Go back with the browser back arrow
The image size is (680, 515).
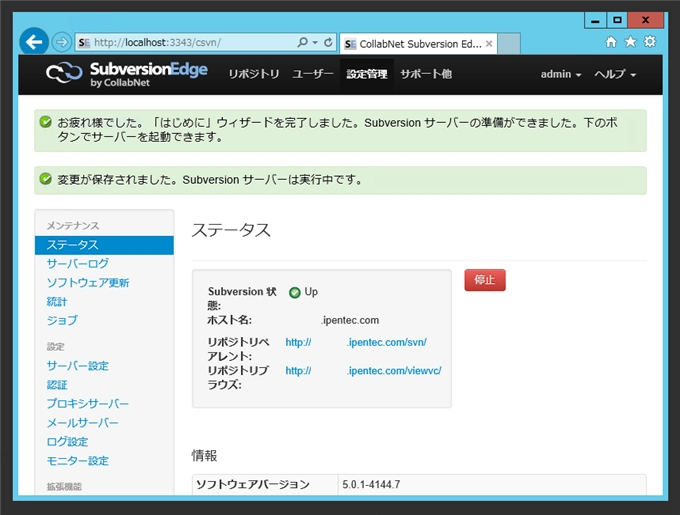tap(33, 42)
